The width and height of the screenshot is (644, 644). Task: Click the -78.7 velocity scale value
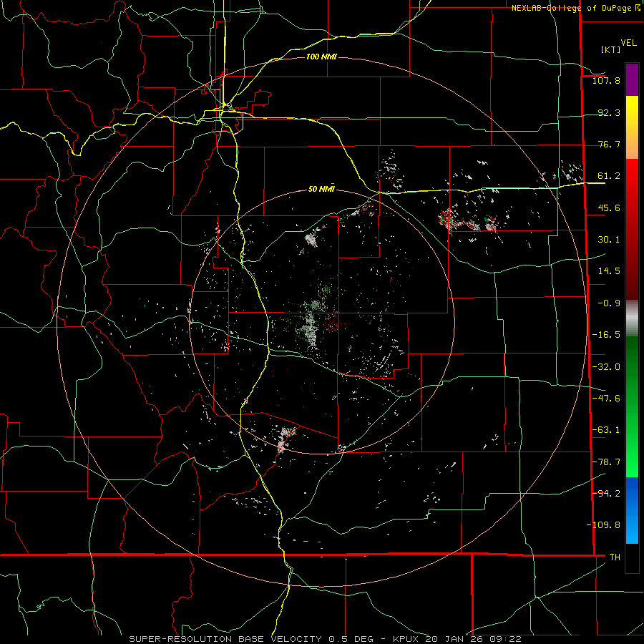[x=606, y=462]
